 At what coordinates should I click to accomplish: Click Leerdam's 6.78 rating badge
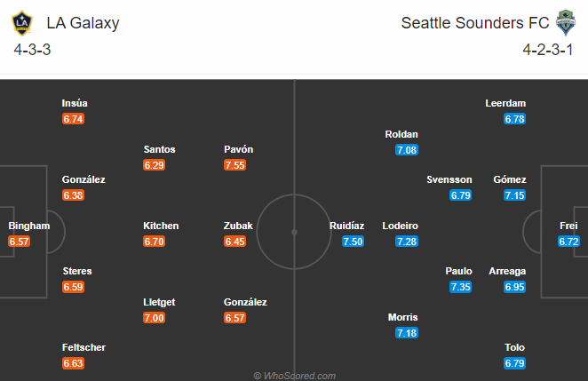[x=515, y=119]
